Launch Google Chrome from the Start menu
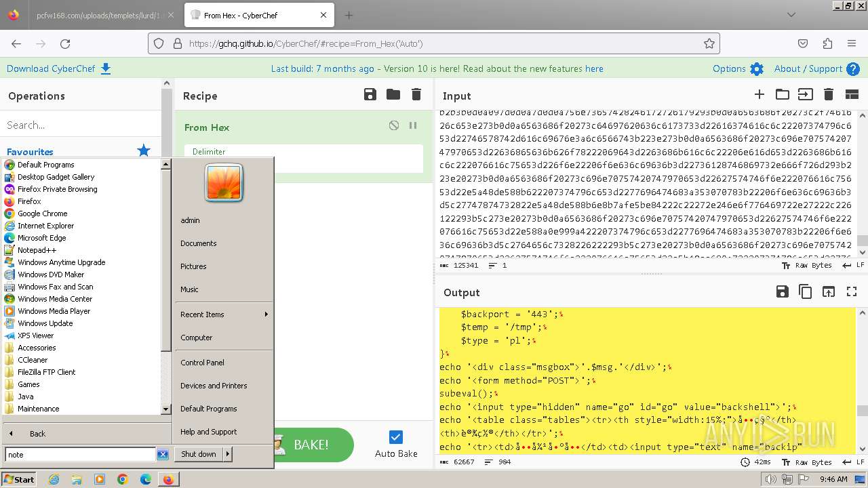 coord(42,213)
